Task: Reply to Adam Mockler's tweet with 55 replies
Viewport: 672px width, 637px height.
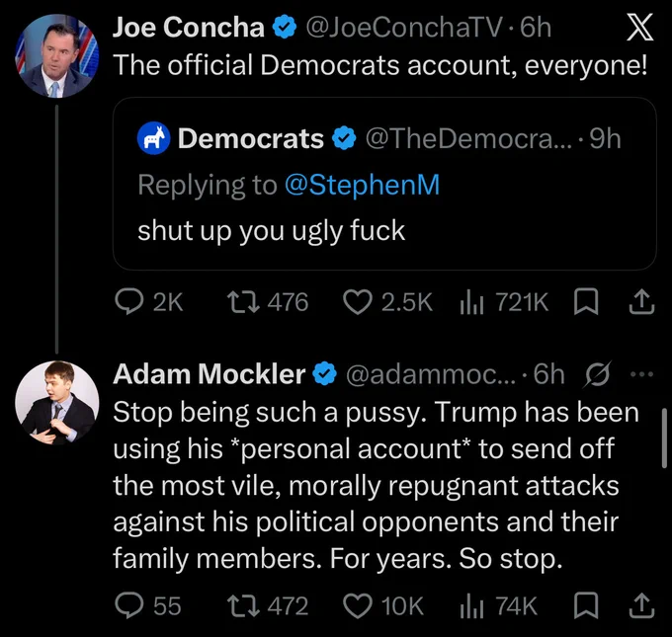Action: tap(129, 605)
